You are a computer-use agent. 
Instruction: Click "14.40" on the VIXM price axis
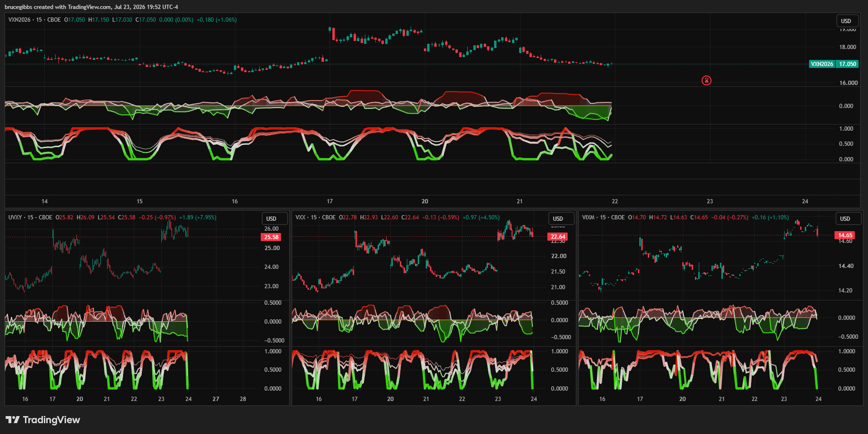click(x=845, y=266)
